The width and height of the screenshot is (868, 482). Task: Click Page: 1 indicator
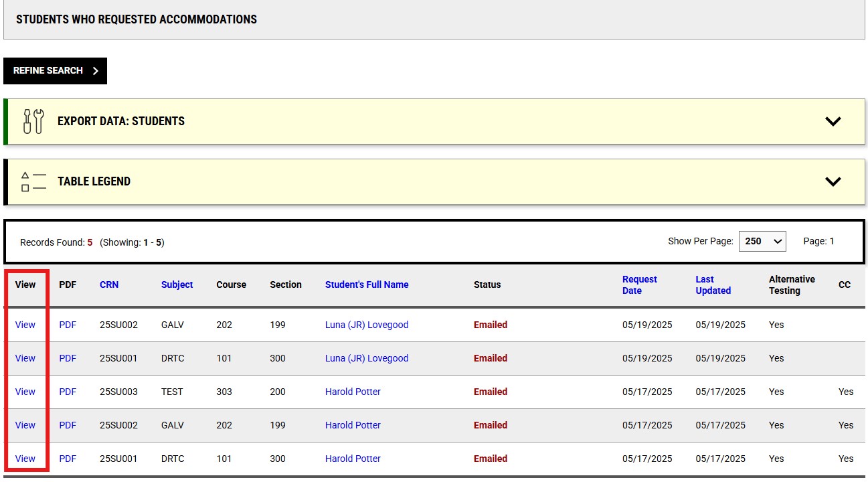(x=818, y=241)
